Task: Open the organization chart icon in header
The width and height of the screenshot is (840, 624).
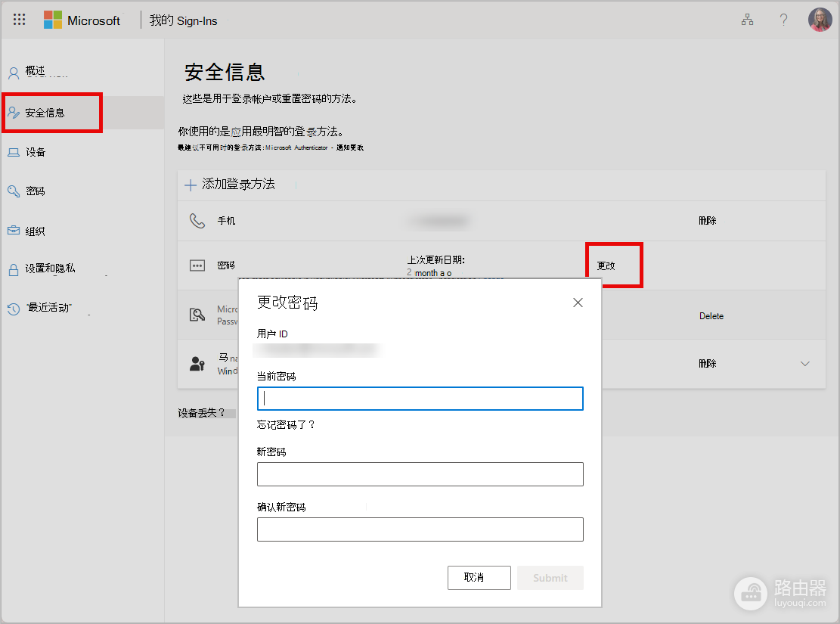Action: pos(747,20)
